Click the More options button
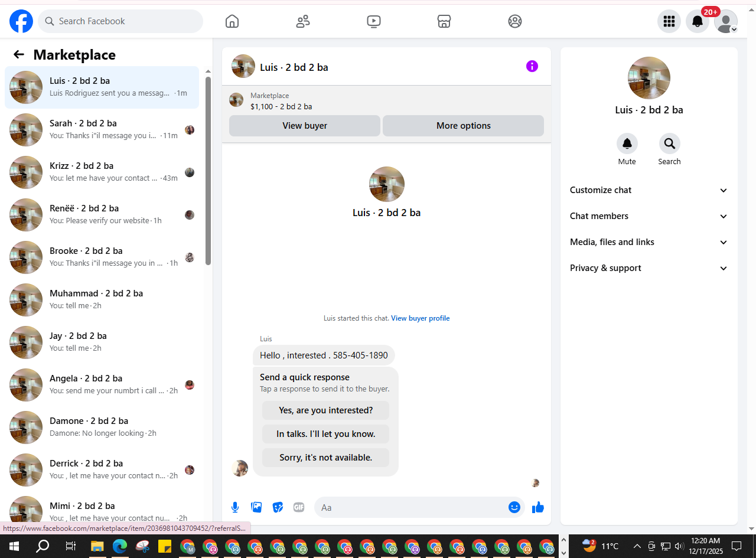756x558 pixels. point(464,126)
